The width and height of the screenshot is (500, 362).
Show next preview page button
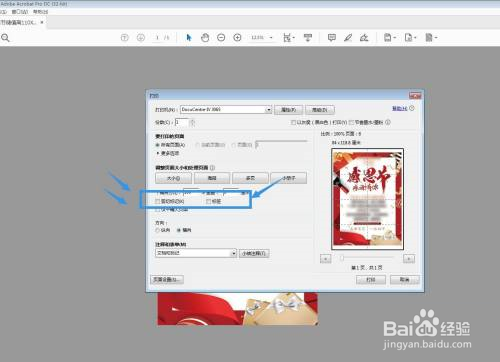point(409,259)
